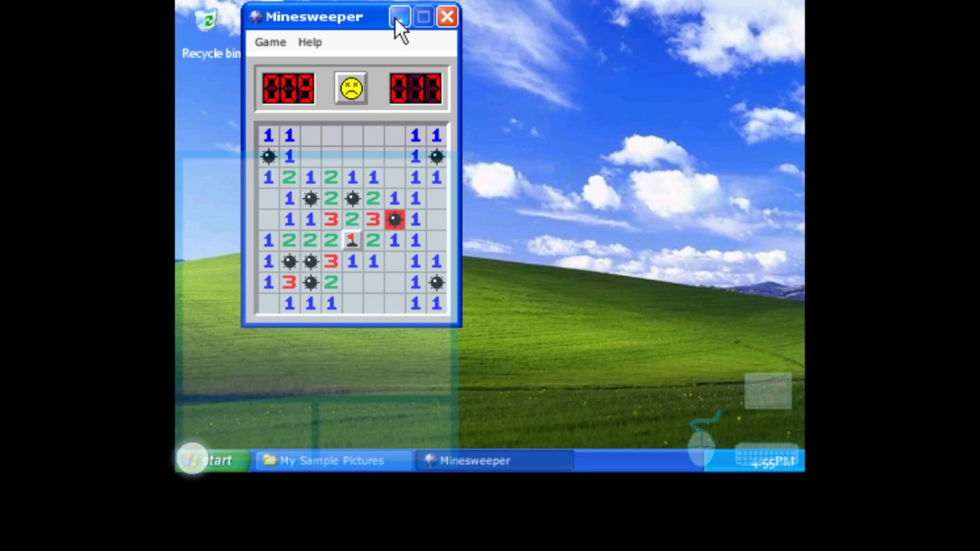Click the taskbar clock
Image resolution: width=980 pixels, height=551 pixels.
(x=772, y=463)
